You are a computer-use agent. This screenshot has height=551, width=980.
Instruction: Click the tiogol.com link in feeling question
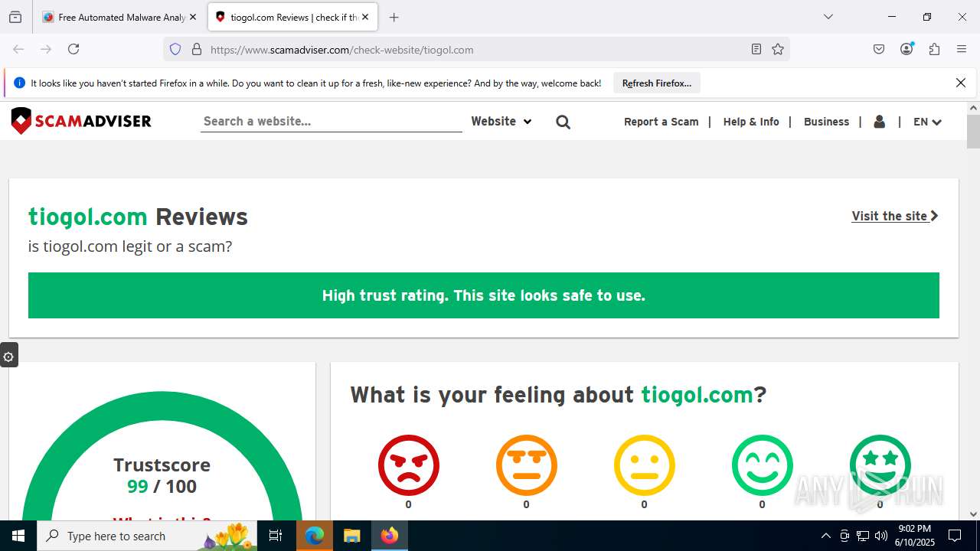(697, 394)
